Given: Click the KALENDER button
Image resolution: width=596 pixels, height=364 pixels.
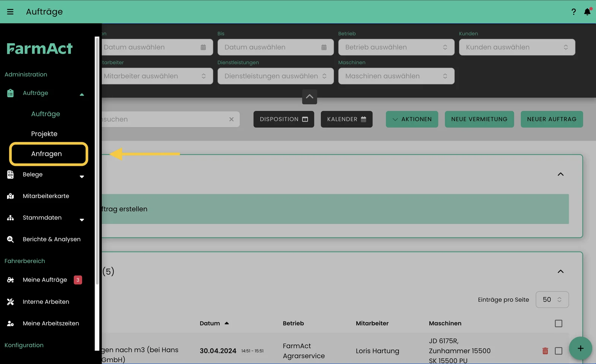Looking at the screenshot, I should 346,119.
